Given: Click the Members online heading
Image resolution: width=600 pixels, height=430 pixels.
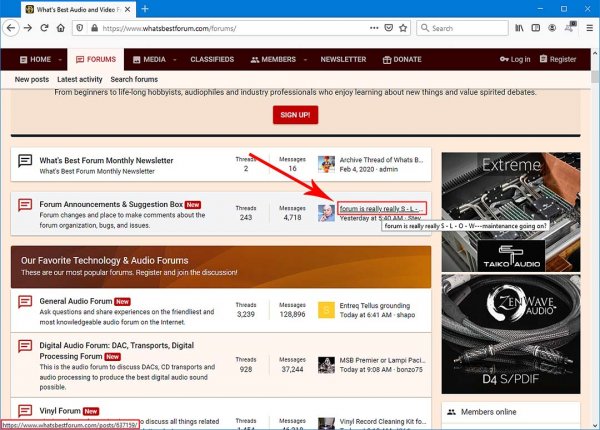Looking at the screenshot, I should pyautogui.click(x=488, y=412).
